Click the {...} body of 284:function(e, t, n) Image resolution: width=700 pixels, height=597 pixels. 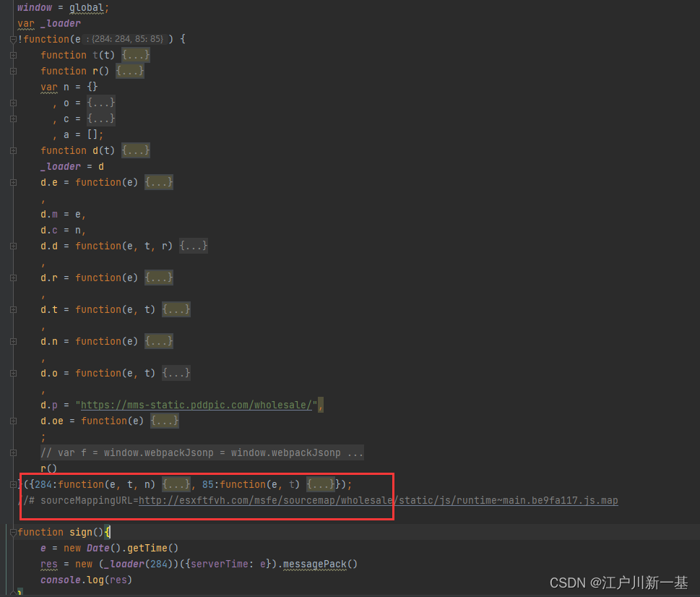(176, 484)
